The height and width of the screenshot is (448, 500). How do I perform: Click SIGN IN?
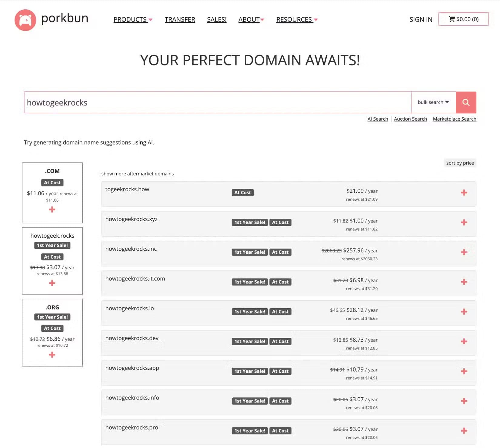click(421, 19)
